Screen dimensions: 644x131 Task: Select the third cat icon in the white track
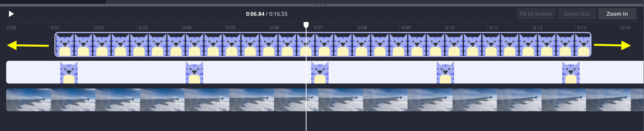320,73
